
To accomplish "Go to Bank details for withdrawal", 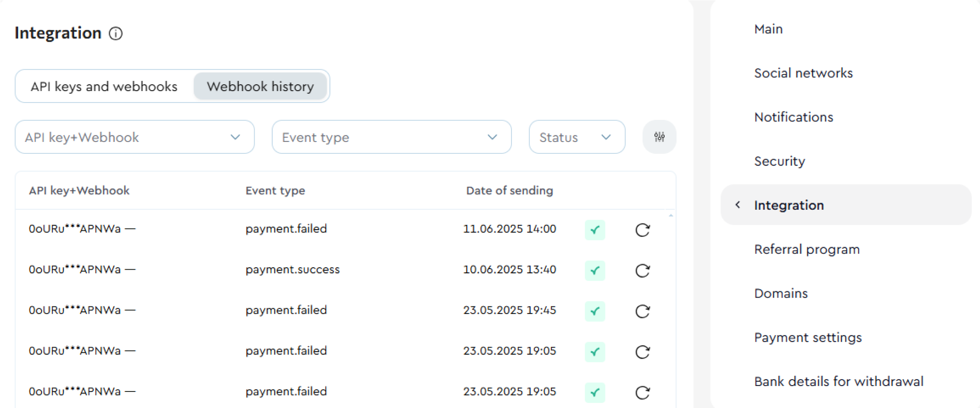I will [839, 381].
